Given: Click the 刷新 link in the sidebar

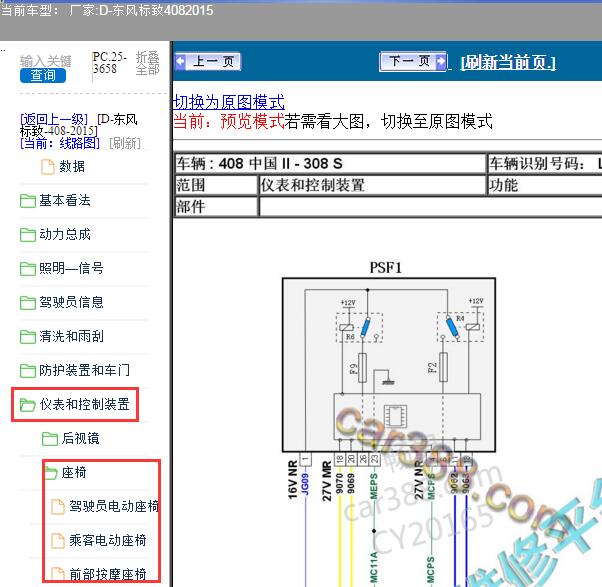Looking at the screenshot, I should (x=125, y=144).
